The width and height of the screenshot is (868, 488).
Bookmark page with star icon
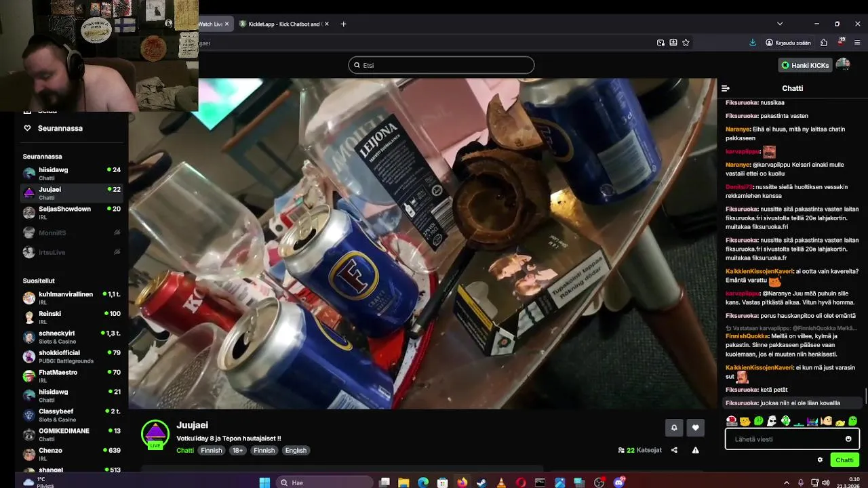coord(686,42)
